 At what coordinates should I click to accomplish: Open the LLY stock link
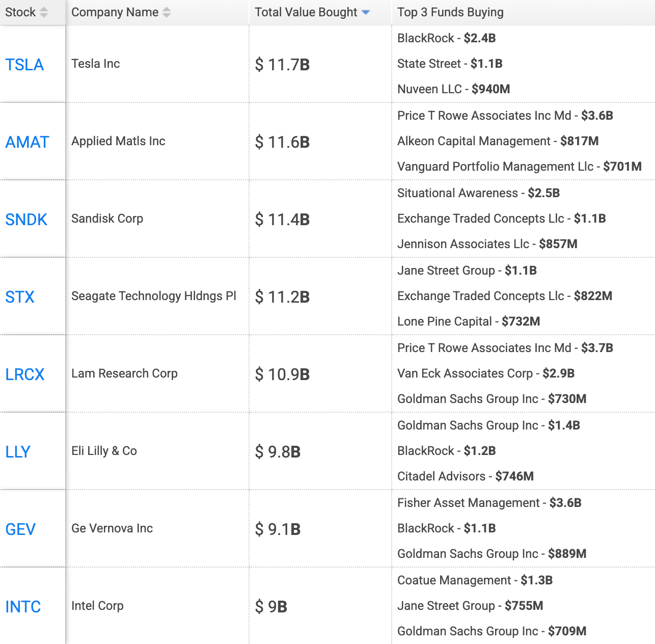coord(18,452)
